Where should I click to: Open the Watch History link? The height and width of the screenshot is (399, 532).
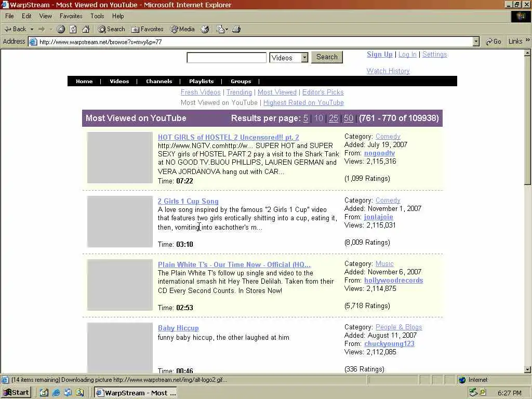tap(388, 71)
